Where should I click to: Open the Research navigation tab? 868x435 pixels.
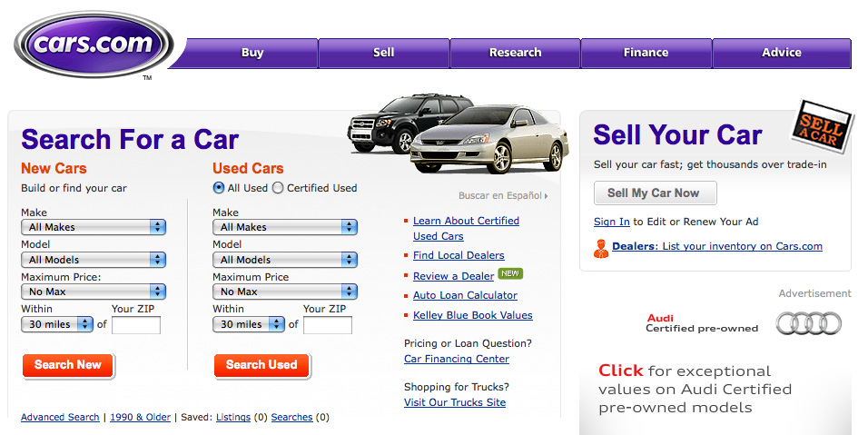pyautogui.click(x=515, y=53)
